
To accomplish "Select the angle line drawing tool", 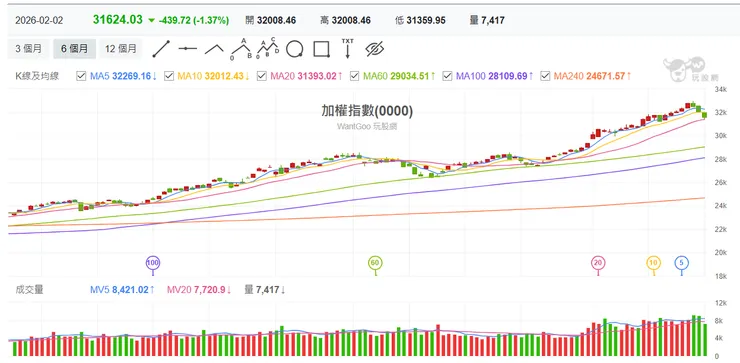I will (214, 49).
